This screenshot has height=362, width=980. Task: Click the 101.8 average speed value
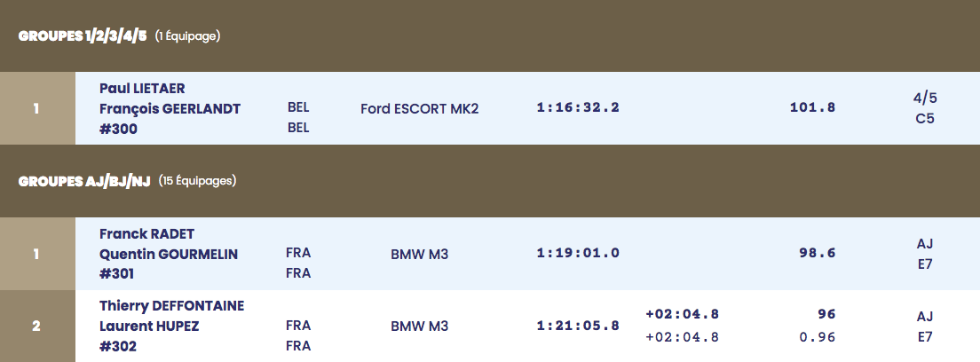tap(812, 107)
